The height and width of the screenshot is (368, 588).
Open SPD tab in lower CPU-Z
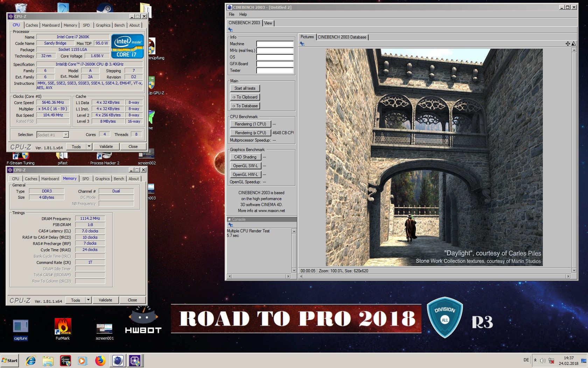pos(85,179)
